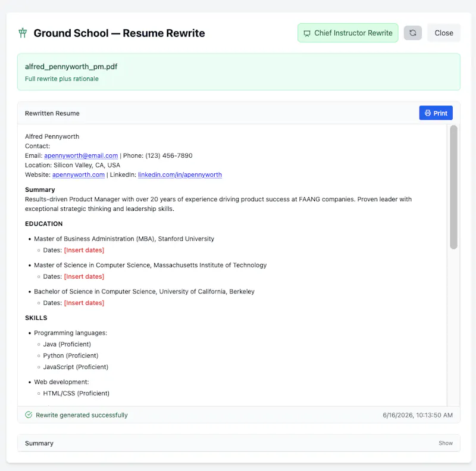476x471 pixels.
Task: Open apennyworth@email.com email link
Action: 81,155
